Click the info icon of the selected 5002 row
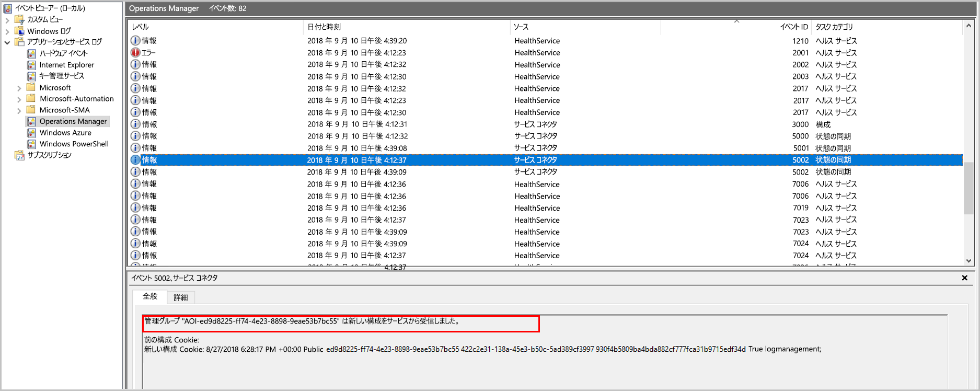This screenshot has width=980, height=391. 135,160
